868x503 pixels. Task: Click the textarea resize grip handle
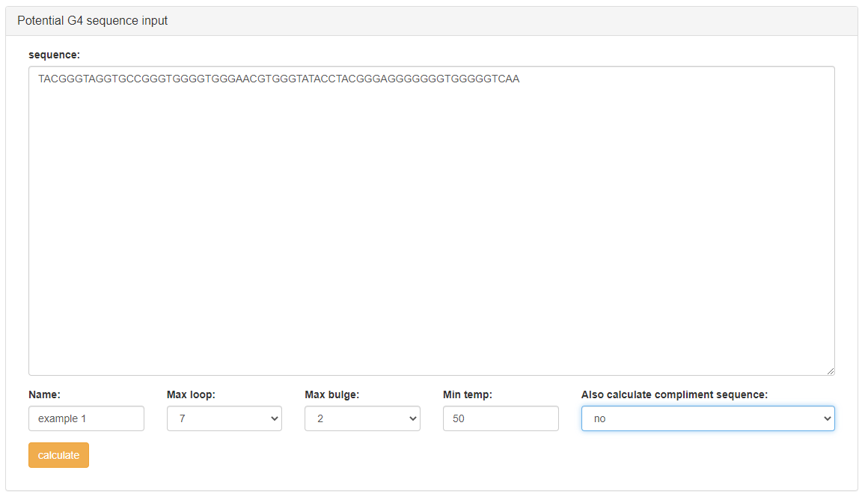831,370
